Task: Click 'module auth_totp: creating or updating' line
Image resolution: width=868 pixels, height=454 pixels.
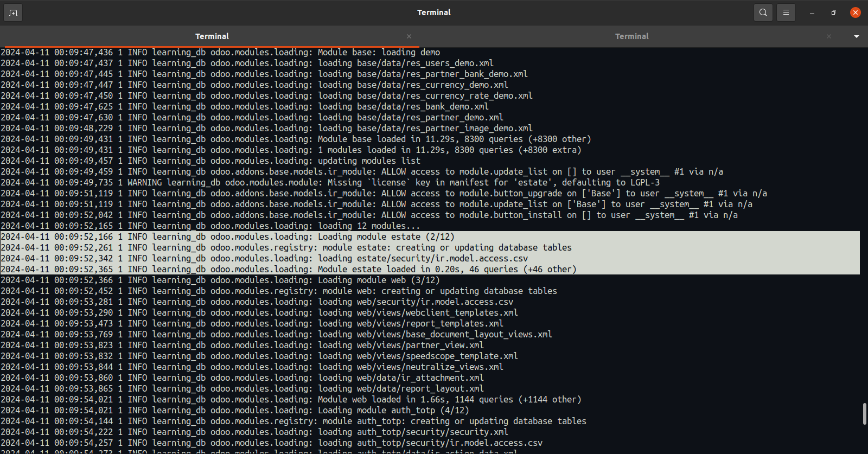Action: 293,421
